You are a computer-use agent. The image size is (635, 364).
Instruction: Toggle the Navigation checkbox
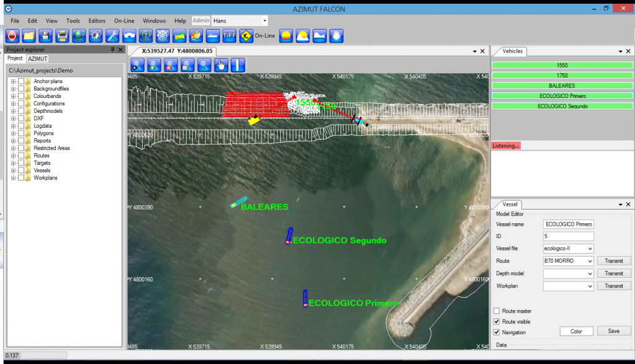pyautogui.click(x=497, y=332)
